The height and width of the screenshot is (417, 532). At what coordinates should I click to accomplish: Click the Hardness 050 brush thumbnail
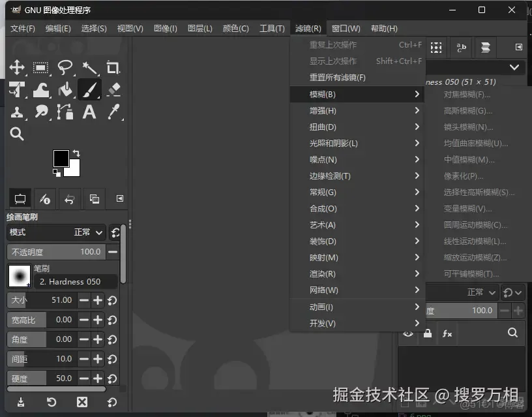click(x=19, y=275)
